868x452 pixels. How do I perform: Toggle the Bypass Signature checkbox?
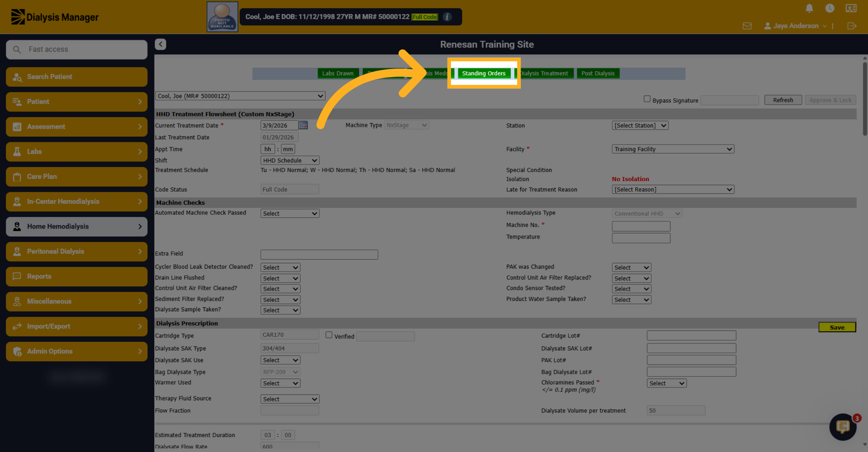tap(647, 99)
